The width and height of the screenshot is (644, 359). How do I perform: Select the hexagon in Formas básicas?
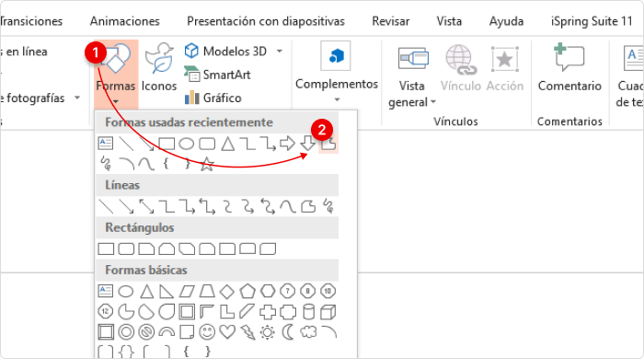pos(268,291)
